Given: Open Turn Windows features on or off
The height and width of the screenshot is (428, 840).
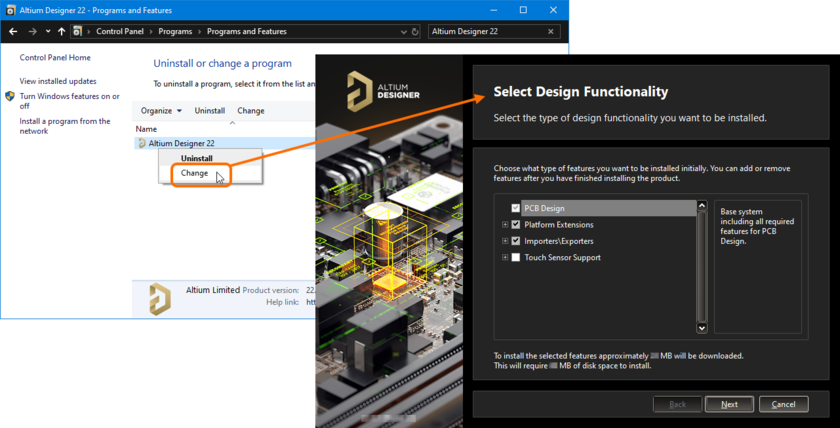Looking at the screenshot, I should coord(70,101).
